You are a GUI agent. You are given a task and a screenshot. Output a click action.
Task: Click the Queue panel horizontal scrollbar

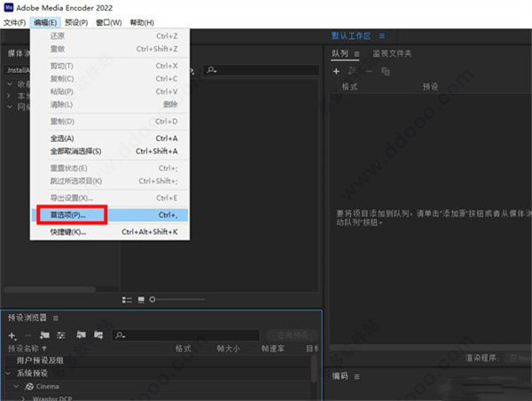(x=431, y=348)
